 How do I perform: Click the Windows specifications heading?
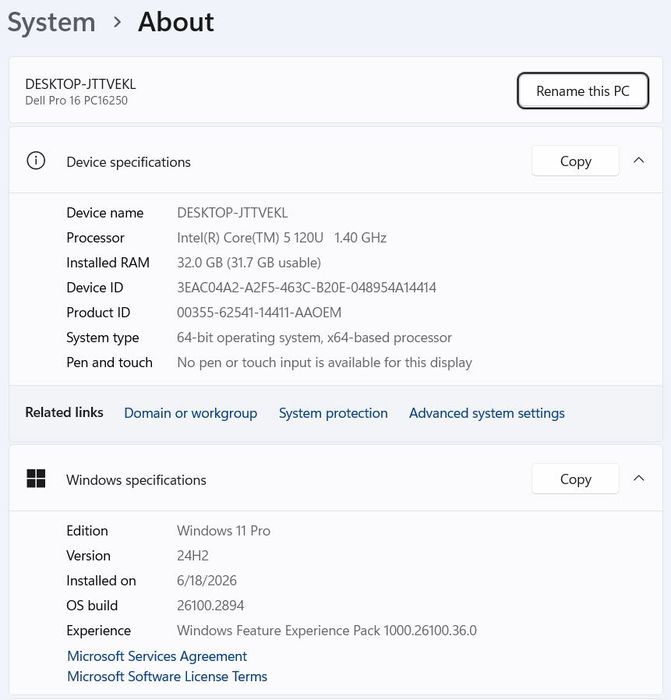pos(136,480)
